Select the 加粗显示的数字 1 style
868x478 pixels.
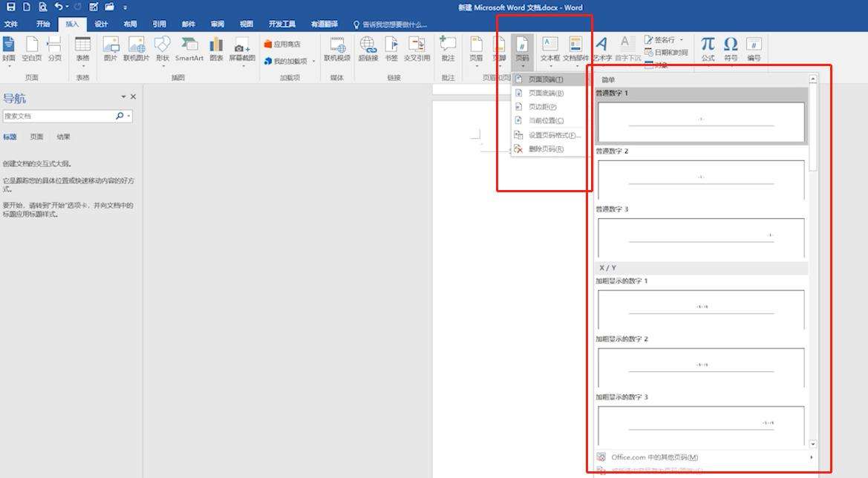point(702,304)
